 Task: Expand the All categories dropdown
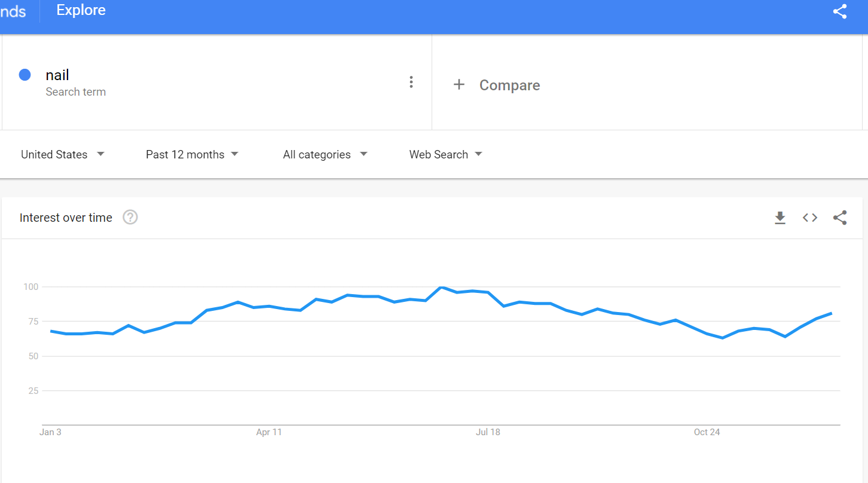click(325, 154)
